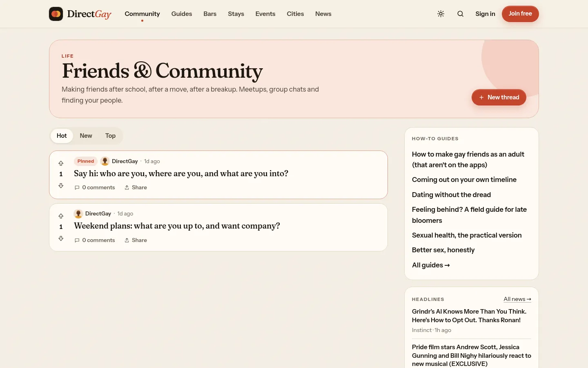The width and height of the screenshot is (588, 368).
Task: Open comments on the 'Weekend plans' thread
Action: [95, 240]
